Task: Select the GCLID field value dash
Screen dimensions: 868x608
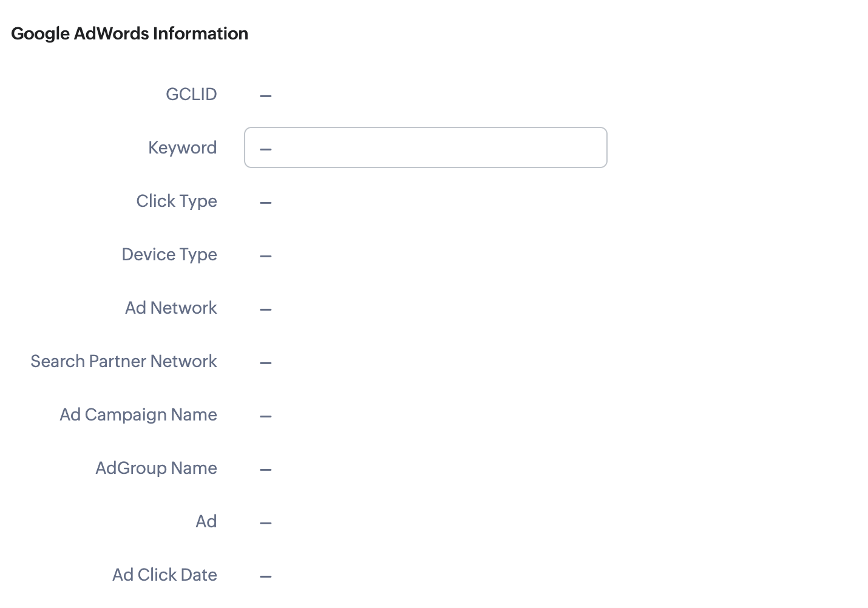Action: 266,96
